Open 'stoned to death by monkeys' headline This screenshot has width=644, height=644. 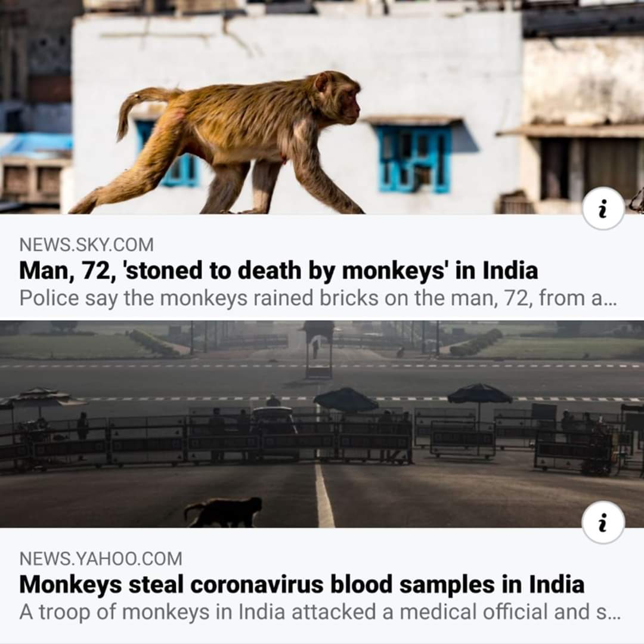tap(278, 271)
